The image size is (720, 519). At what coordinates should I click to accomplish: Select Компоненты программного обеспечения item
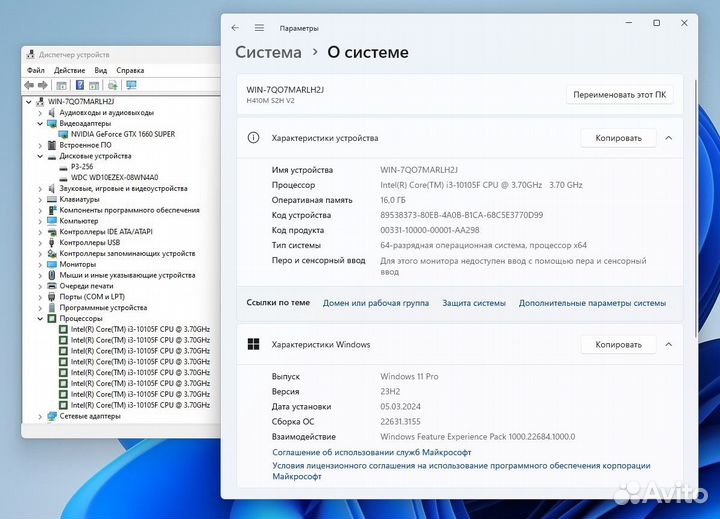point(129,210)
